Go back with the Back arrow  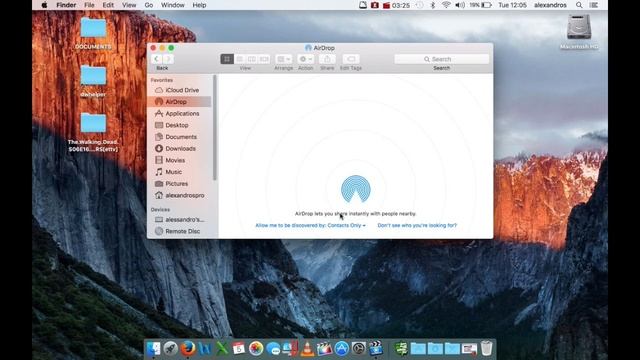pos(156,59)
